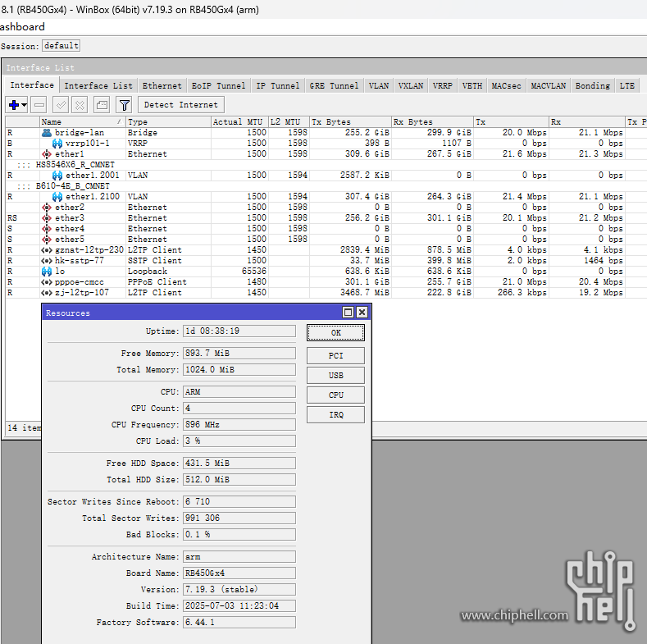Sort by the Rx Bytes column header
This screenshot has height=644, width=647.
coord(432,121)
